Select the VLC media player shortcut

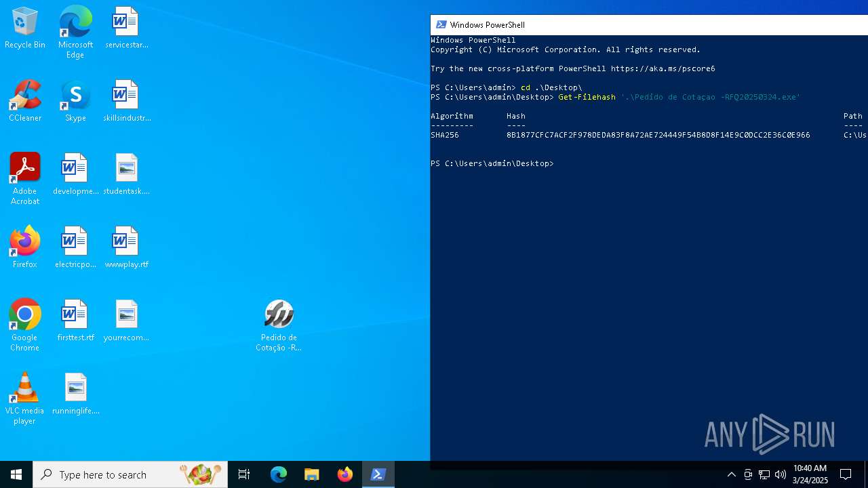point(25,399)
